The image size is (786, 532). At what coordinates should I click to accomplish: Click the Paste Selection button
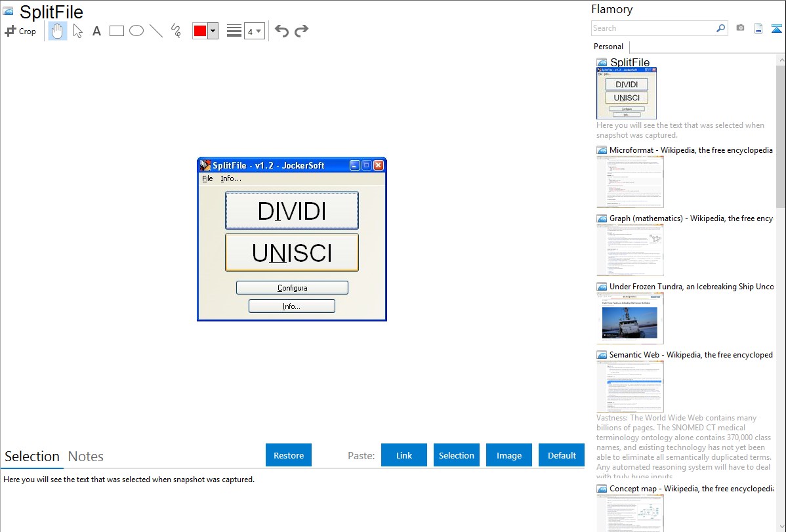(x=456, y=455)
